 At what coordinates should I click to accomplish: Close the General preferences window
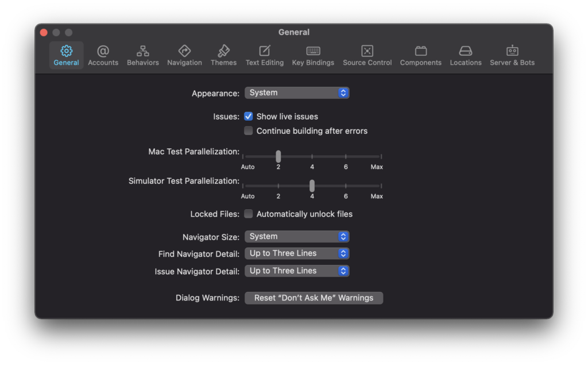(x=44, y=33)
